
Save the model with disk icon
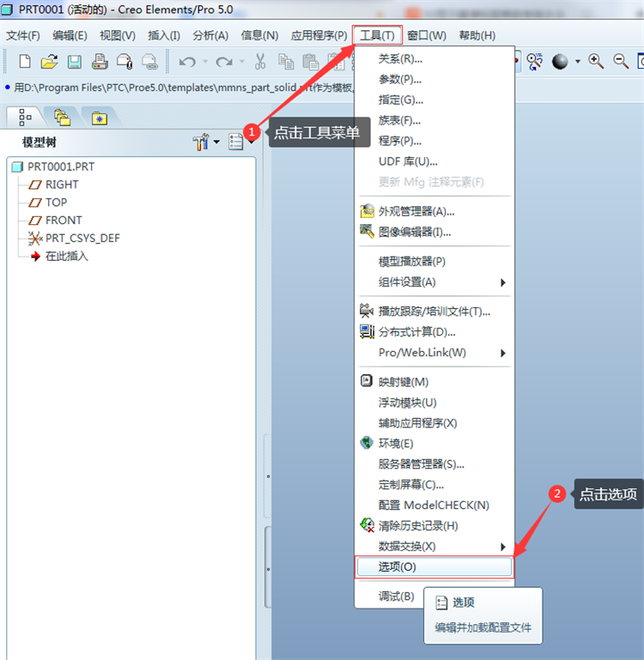tap(75, 62)
